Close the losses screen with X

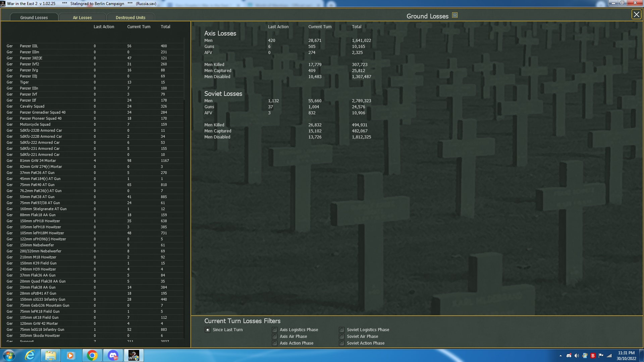pos(636,14)
